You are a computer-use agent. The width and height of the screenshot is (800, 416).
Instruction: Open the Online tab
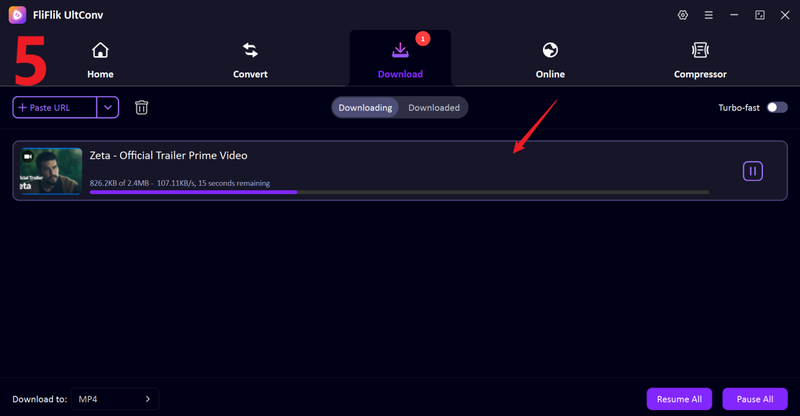[x=550, y=60]
